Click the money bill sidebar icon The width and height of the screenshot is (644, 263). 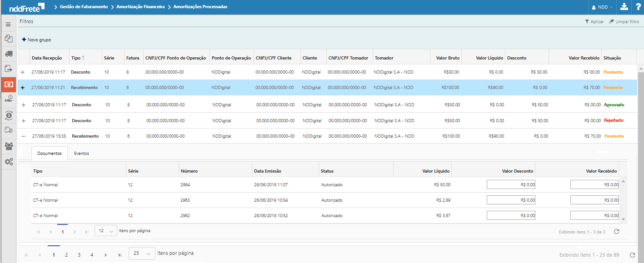coord(8,84)
